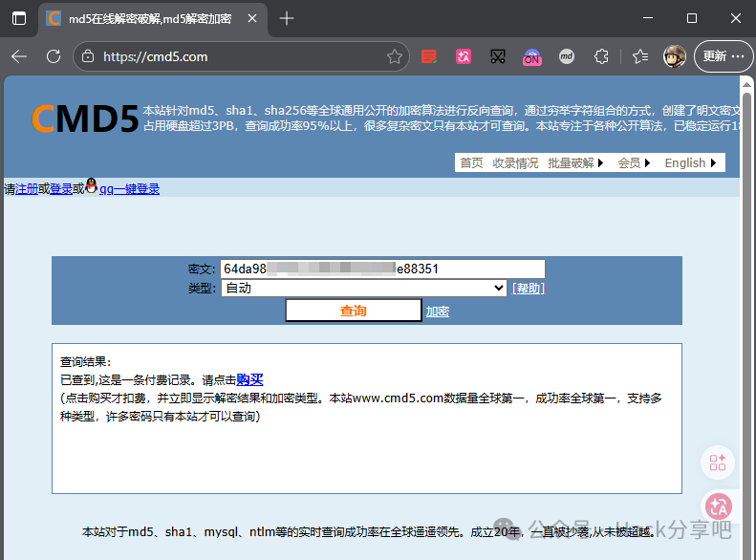Click the 购买 purchase link
This screenshot has width=756, height=560.
249,379
